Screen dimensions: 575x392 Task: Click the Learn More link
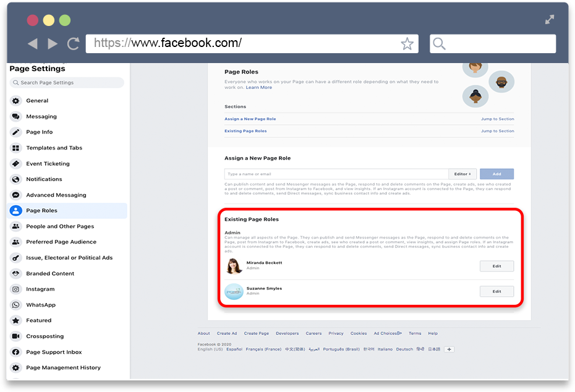click(259, 87)
